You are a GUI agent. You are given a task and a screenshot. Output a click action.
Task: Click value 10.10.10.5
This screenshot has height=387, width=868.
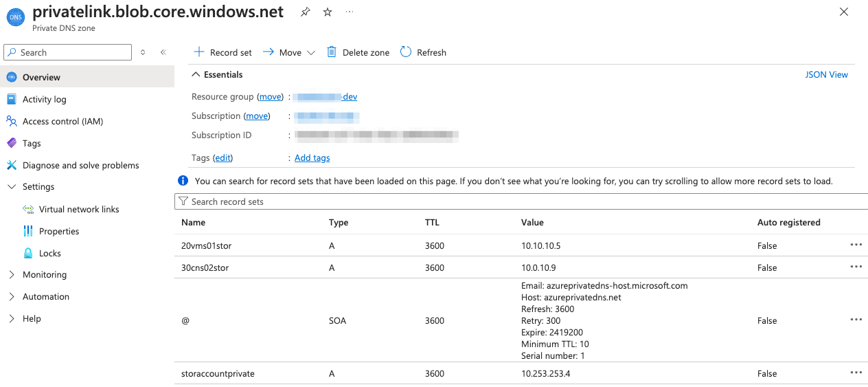(x=541, y=245)
